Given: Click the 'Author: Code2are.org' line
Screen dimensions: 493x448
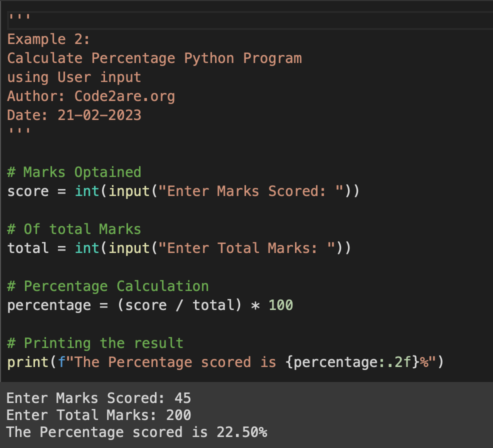Looking at the screenshot, I should 90,96.
